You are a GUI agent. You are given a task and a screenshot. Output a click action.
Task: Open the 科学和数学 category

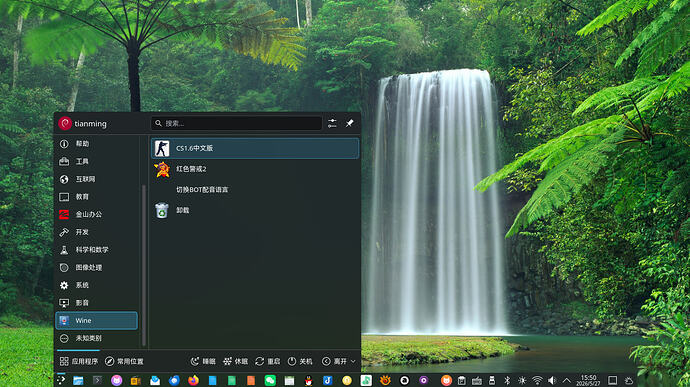[96, 250]
